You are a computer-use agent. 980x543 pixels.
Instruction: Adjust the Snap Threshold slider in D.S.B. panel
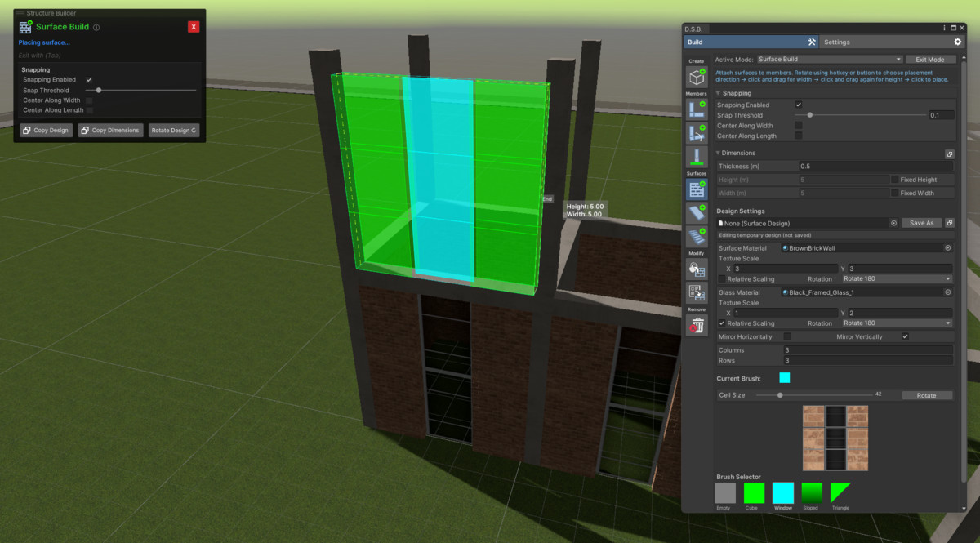(x=860, y=115)
